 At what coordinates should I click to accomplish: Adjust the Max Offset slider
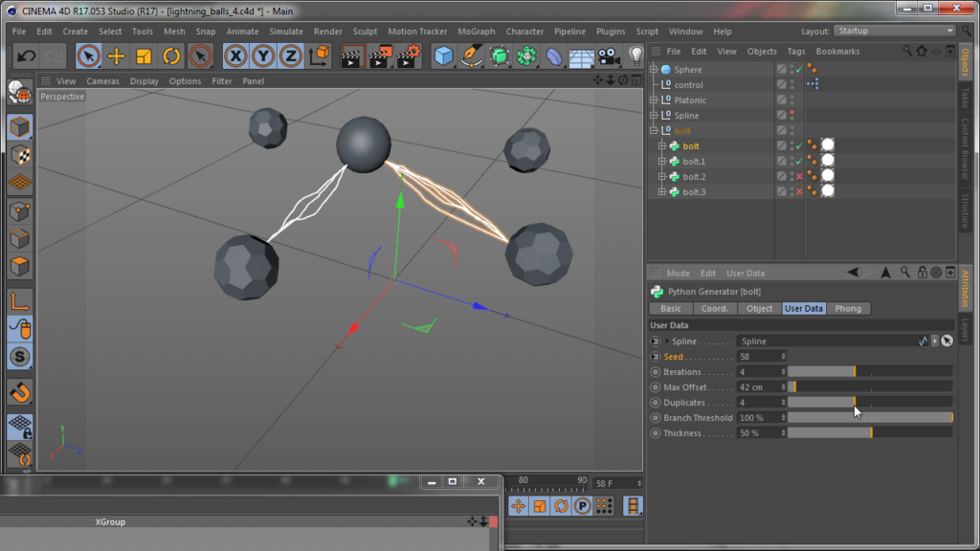click(869, 387)
